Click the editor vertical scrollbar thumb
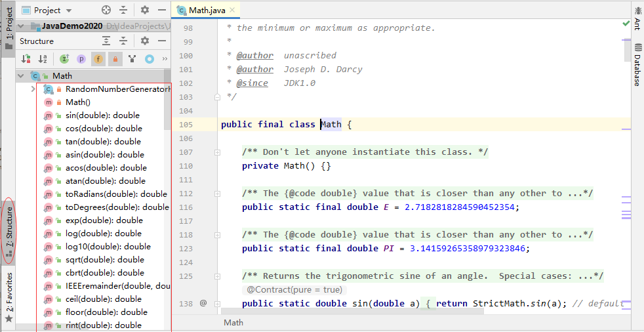Image resolution: width=644 pixels, height=332 pixels. [x=627, y=51]
